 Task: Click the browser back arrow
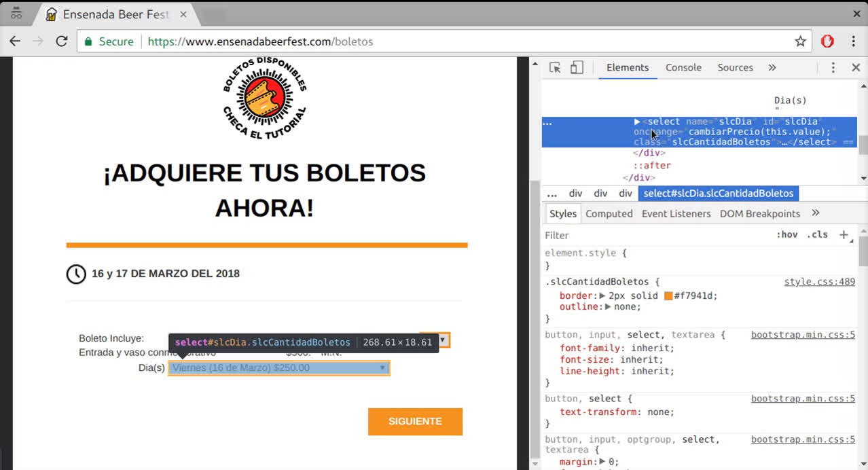coord(15,41)
